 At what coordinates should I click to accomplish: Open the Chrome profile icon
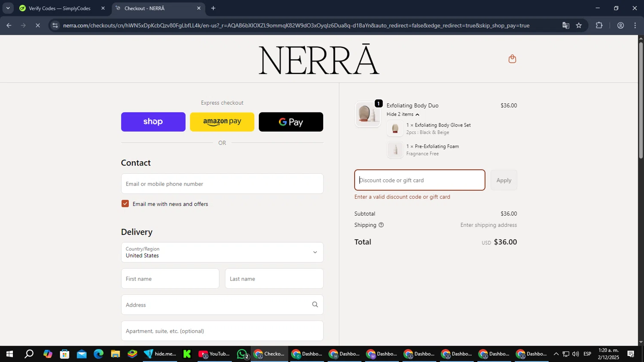620,25
